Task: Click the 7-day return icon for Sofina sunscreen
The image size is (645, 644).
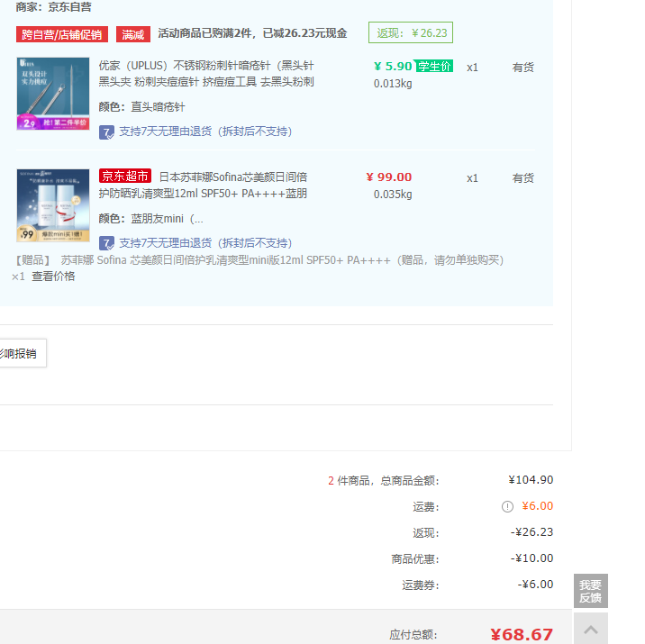Action: [106, 243]
